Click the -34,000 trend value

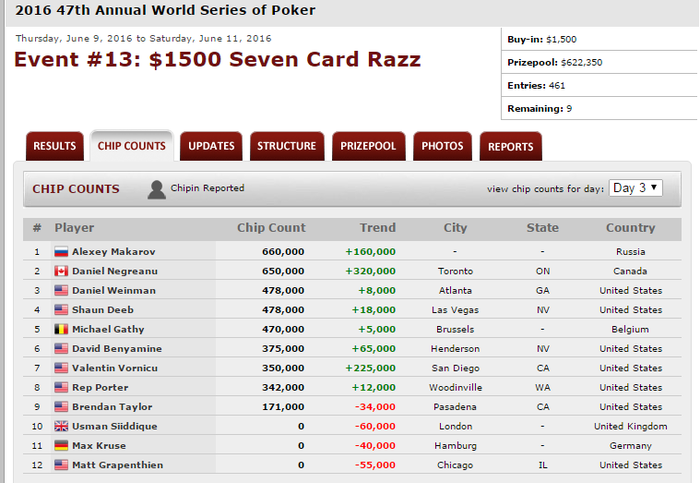(x=375, y=407)
